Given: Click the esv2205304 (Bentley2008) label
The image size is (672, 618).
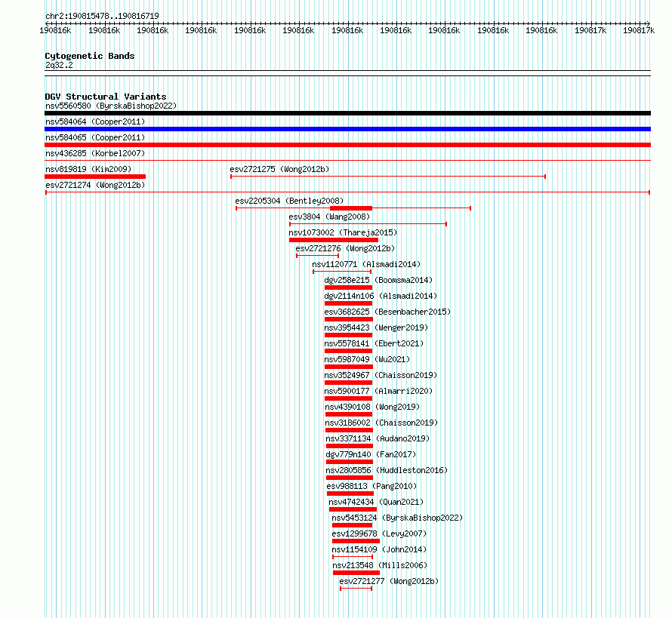Looking at the screenshot, I should tap(289, 201).
